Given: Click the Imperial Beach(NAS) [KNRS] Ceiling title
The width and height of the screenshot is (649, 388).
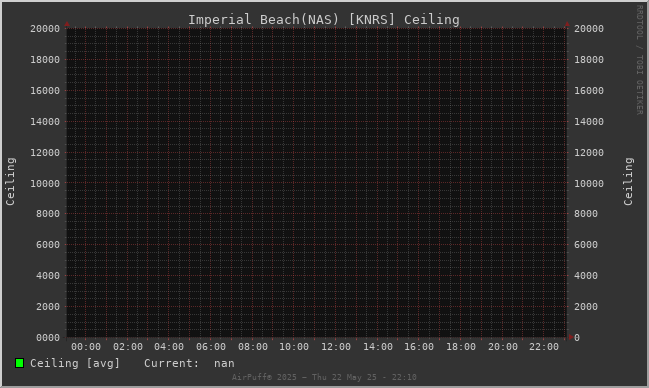Looking at the screenshot, I should click(324, 19).
